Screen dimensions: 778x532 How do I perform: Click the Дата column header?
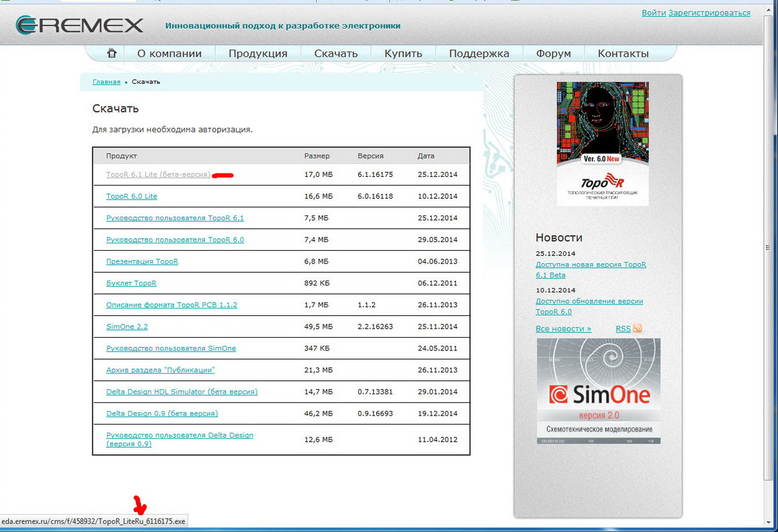pos(426,156)
